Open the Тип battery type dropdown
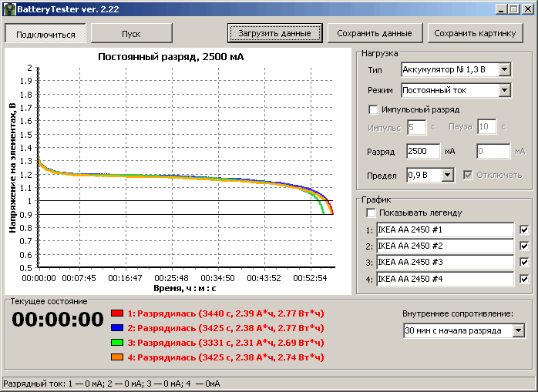Viewport: 538px width, 392px height. (504, 70)
